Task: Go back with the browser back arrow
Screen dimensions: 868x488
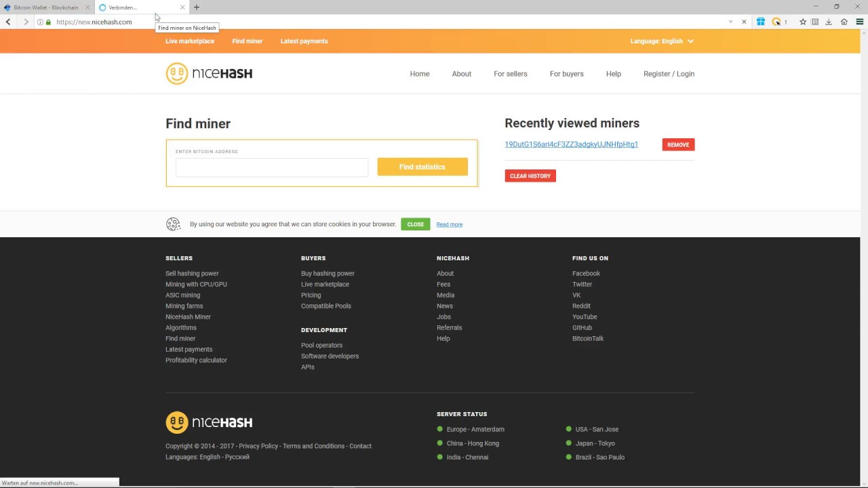Action: pyautogui.click(x=8, y=22)
